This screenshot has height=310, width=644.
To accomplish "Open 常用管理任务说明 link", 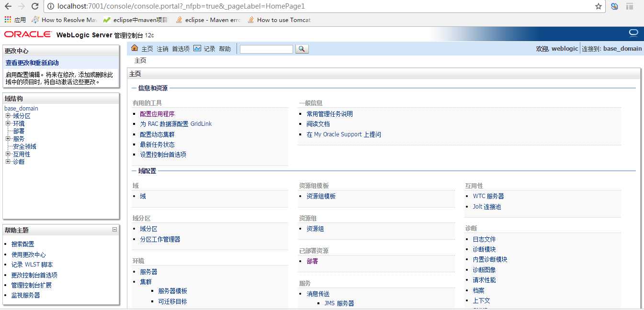I will [x=329, y=114].
